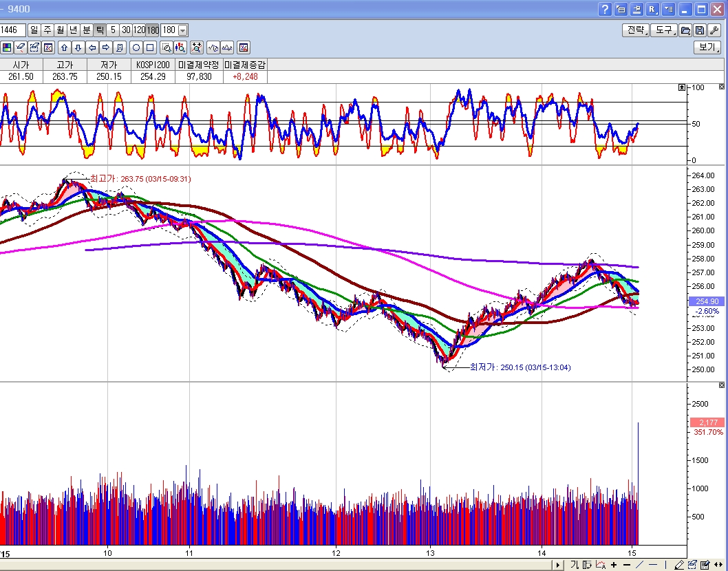Image resolution: width=728 pixels, height=571 pixels.
Task: Open the 도구 (tools) menu
Action: pos(664,30)
